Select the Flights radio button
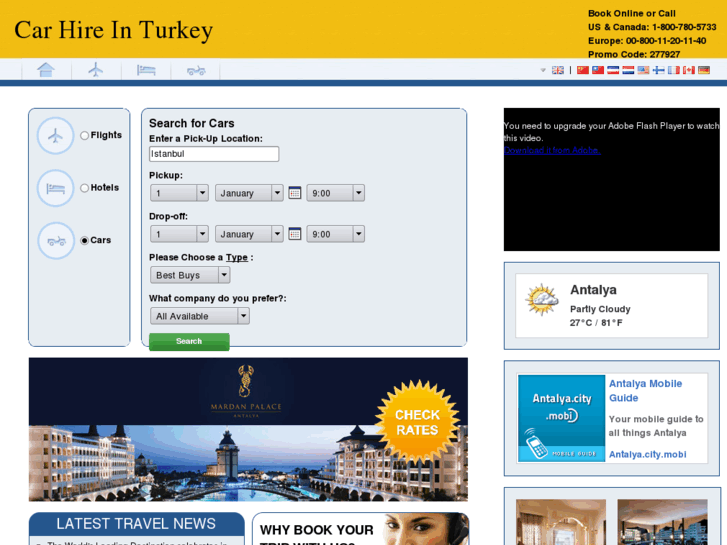Screen dimensions: 727x545 [x=84, y=135]
